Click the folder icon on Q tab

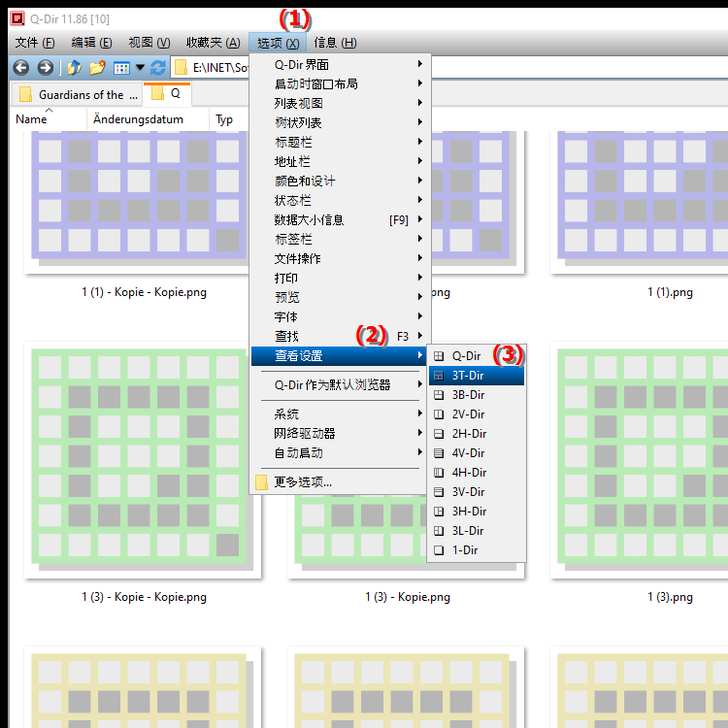(158, 93)
